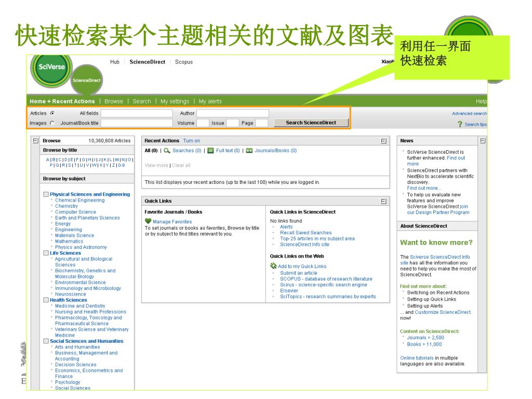Open the Medicine and Dentistry subject

point(80,305)
